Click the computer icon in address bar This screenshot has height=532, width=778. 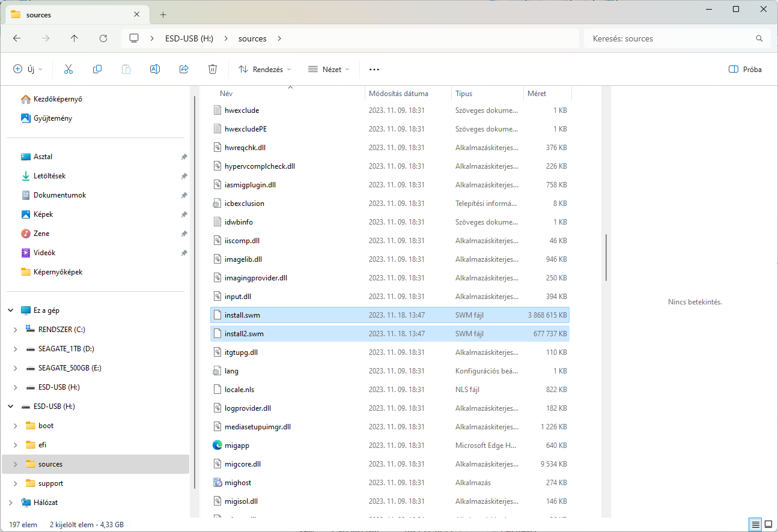pyautogui.click(x=134, y=38)
